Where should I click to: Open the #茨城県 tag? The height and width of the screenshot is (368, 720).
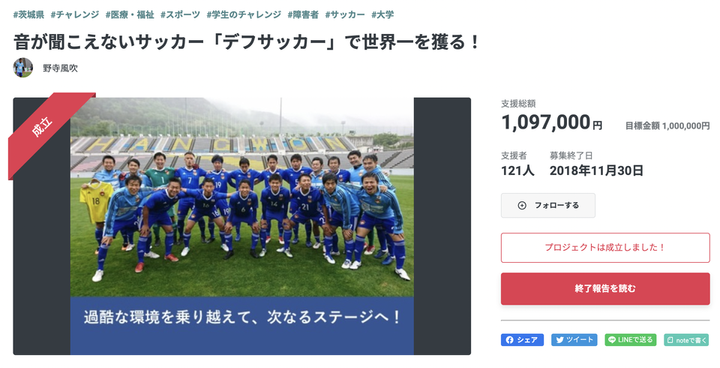(x=28, y=15)
